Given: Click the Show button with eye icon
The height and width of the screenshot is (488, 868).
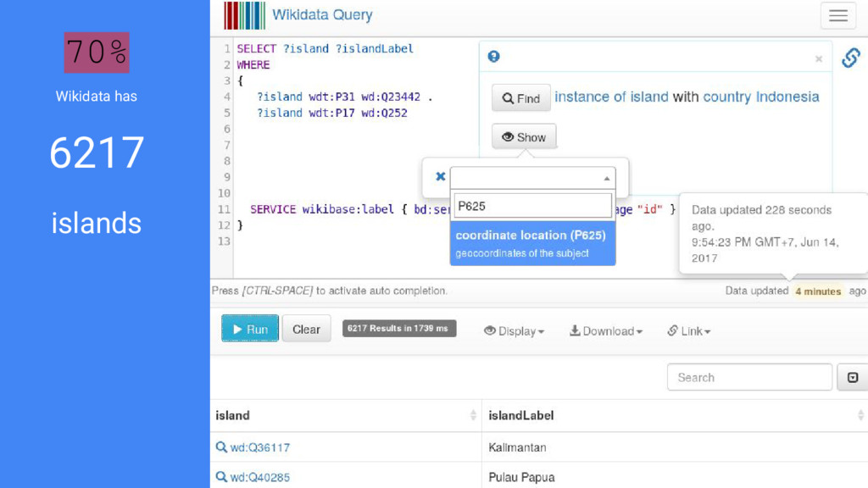Looking at the screenshot, I should tap(524, 136).
